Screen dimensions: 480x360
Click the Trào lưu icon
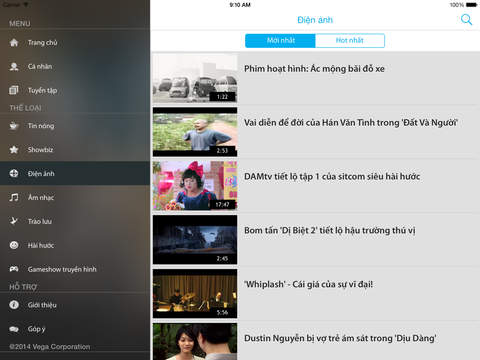point(14,221)
